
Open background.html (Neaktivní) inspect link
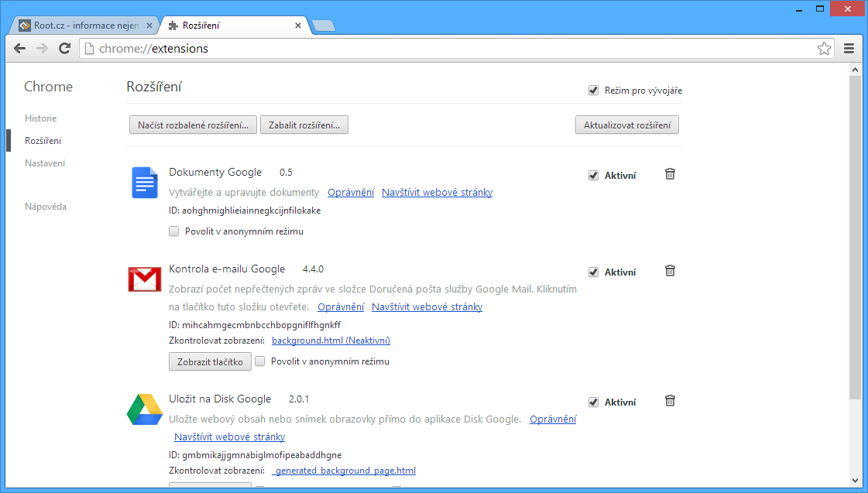tap(331, 341)
